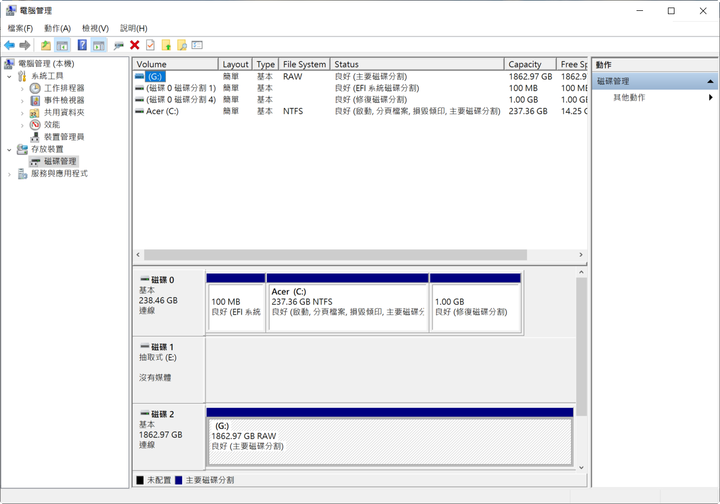Screen dimensions: 720x504
Task: Click the drive icon beside the (G:) volume row
Action: pyautogui.click(x=140, y=76)
